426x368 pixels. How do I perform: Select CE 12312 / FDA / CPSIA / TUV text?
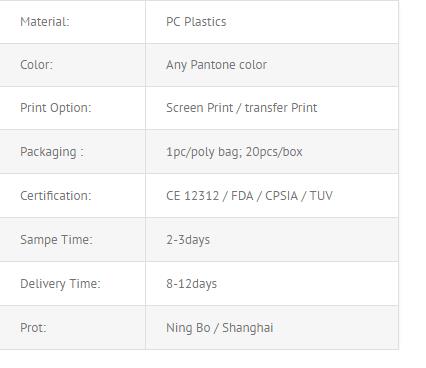click(249, 196)
